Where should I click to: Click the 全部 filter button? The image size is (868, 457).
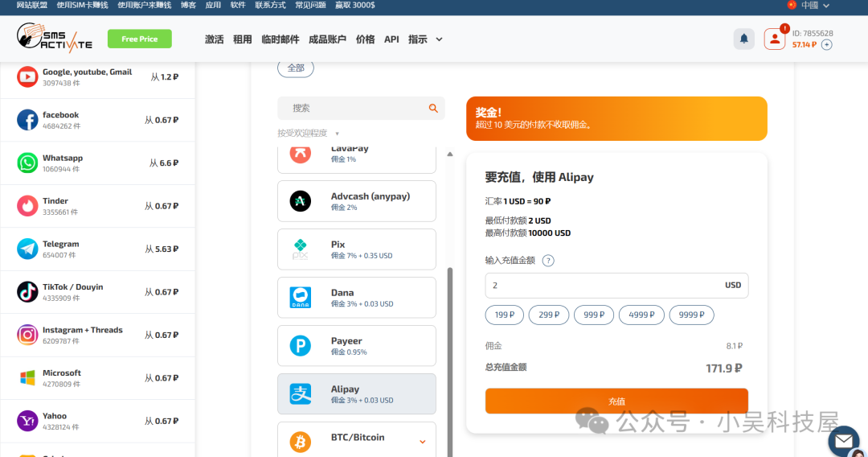pos(296,68)
